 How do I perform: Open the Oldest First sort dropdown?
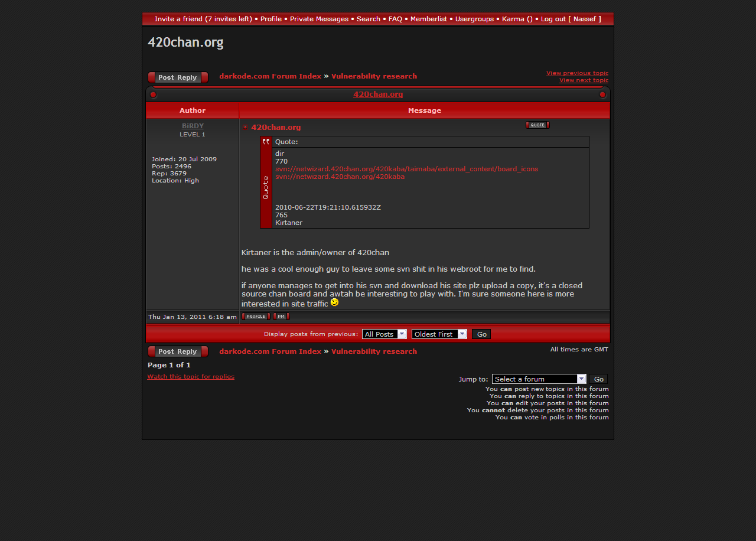pos(439,334)
